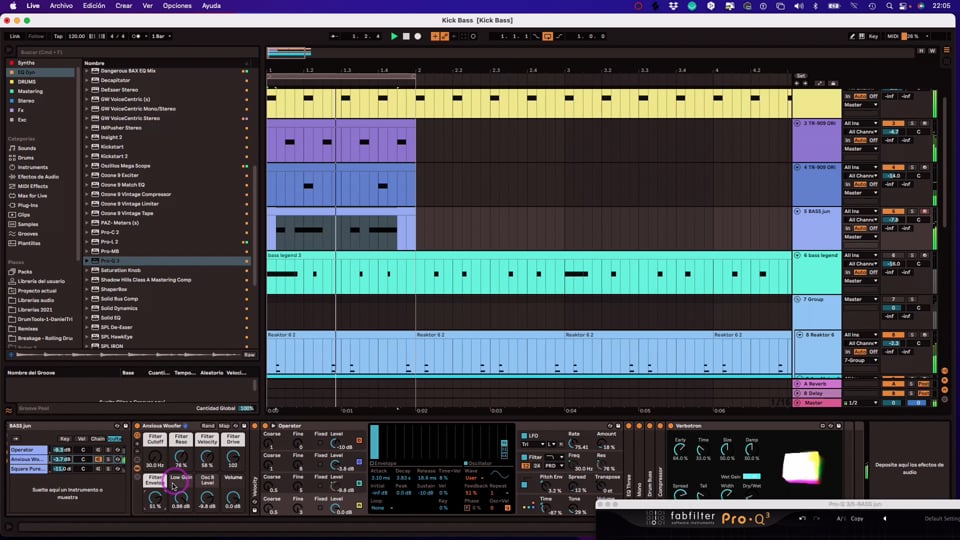The image size is (960, 540).
Task: Enable the LFO toggle in Operator
Action: [x=524, y=436]
